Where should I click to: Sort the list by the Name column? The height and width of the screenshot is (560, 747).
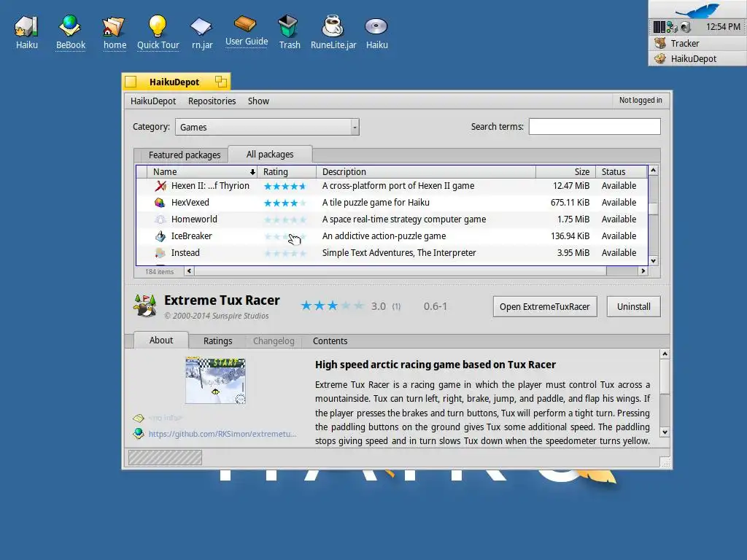pos(202,172)
